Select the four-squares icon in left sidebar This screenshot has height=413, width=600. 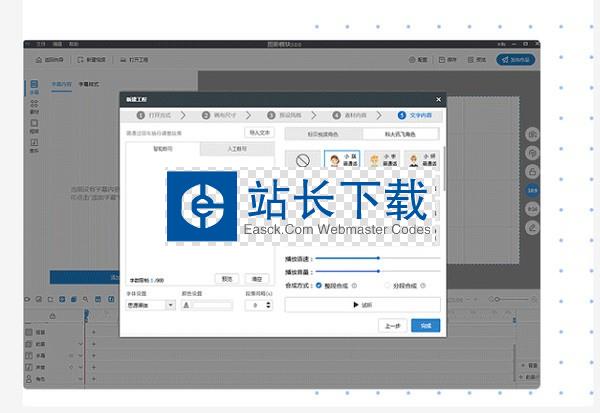(34, 107)
